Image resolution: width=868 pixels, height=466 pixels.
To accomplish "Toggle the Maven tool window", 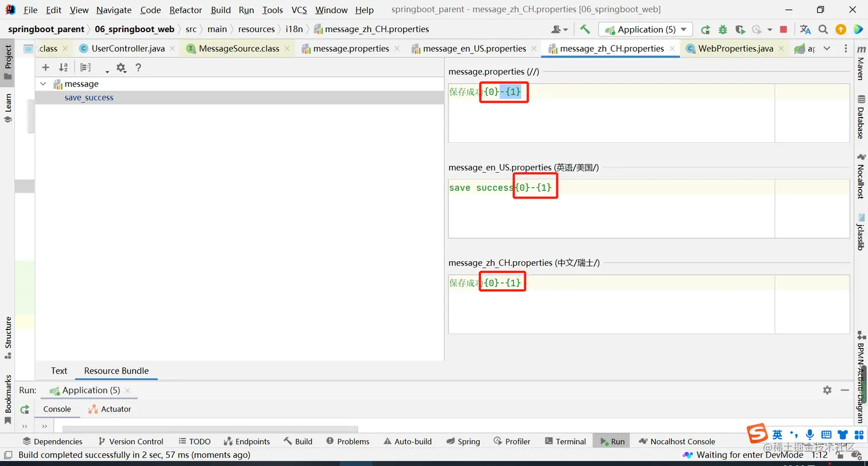I will pyautogui.click(x=861, y=63).
